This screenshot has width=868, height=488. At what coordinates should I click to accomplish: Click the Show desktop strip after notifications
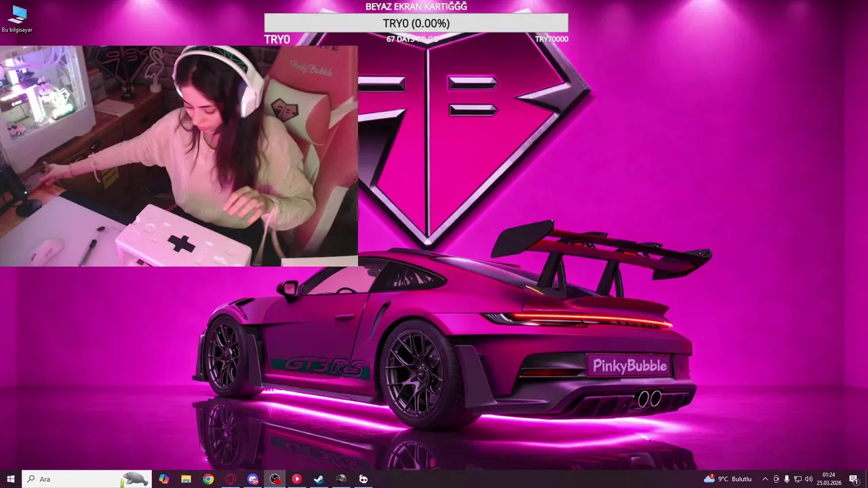pos(866,479)
